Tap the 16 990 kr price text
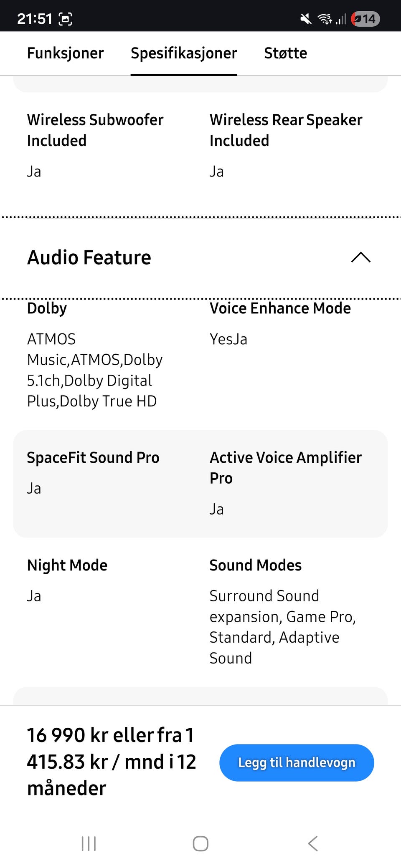401x868 pixels. [x=111, y=761]
